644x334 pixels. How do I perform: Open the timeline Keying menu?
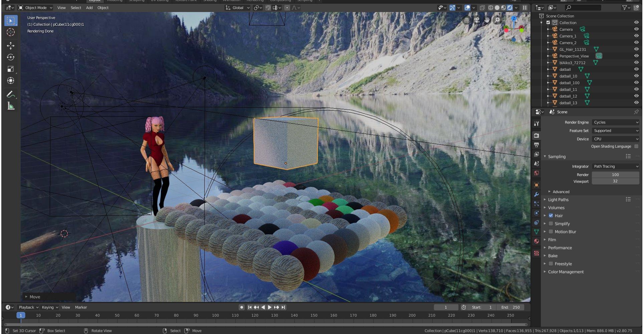pos(50,307)
